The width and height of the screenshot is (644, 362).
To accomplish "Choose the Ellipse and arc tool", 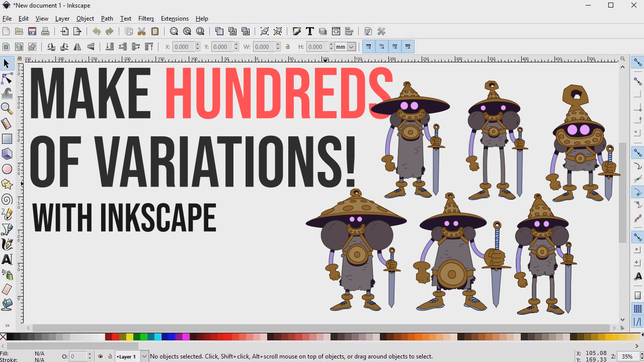I will 7,169.
